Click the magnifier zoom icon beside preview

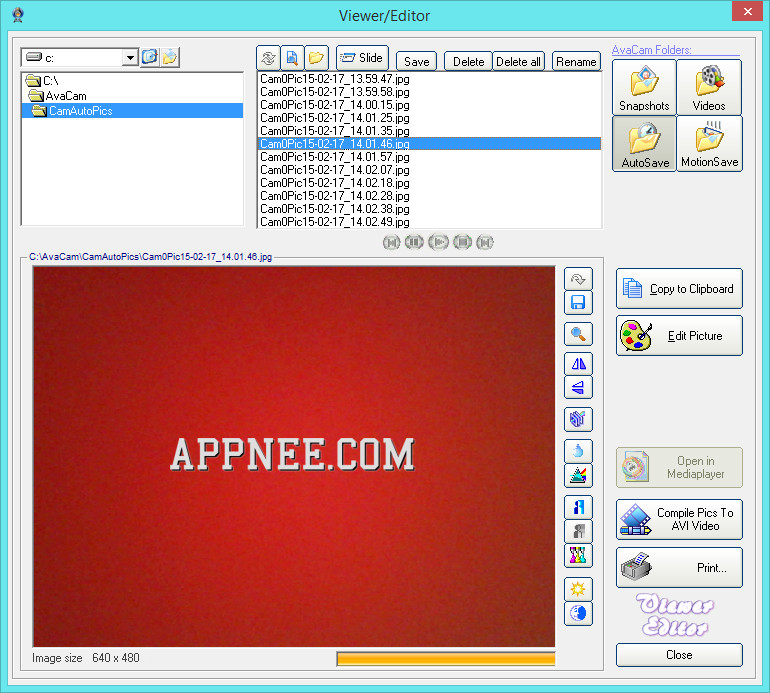(578, 334)
